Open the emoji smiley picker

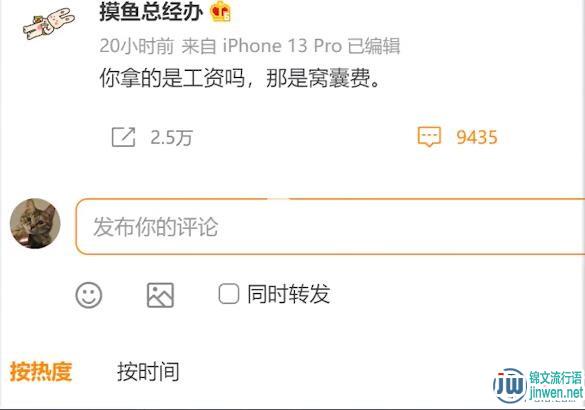[89, 295]
